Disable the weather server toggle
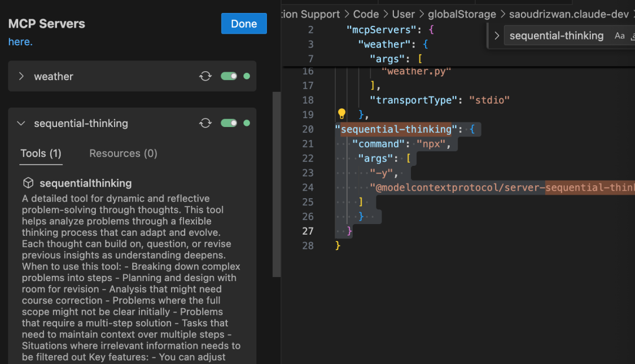 click(x=229, y=76)
